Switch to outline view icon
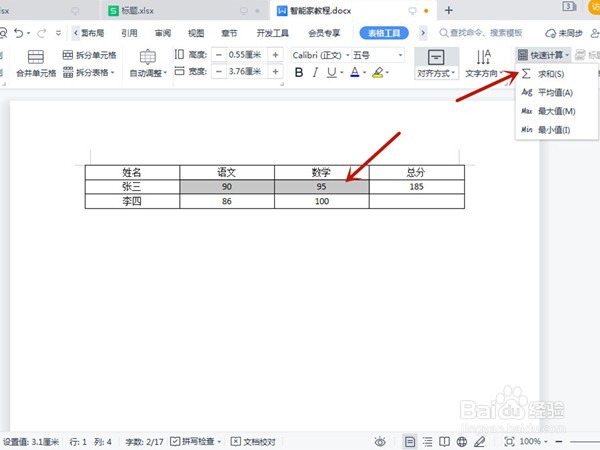Screen dimensions: 600x450 coord(427,442)
